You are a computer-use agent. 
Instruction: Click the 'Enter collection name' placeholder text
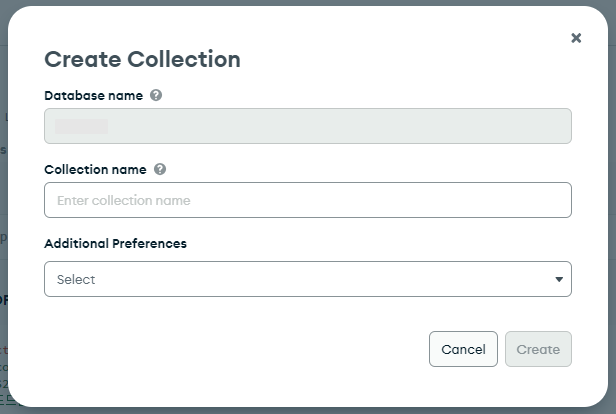click(123, 200)
